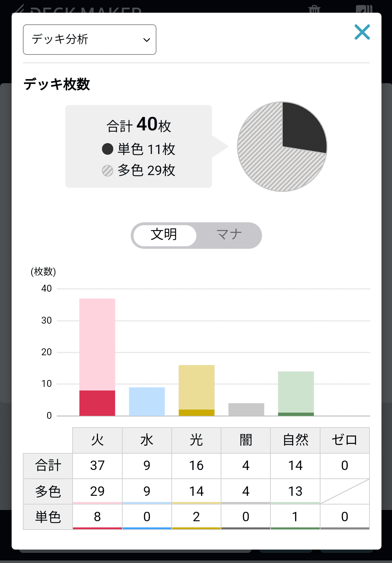Click the top-right deck check icon
The width and height of the screenshot is (392, 563).
[364, 9]
